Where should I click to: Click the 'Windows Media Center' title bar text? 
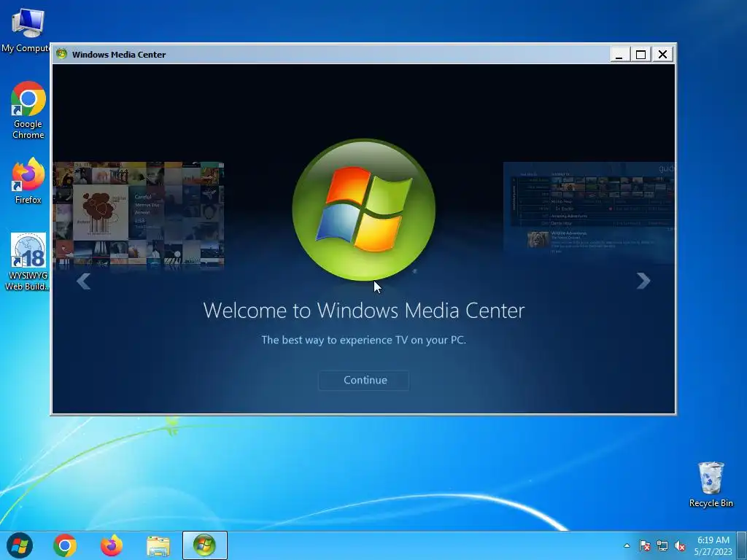click(x=119, y=54)
